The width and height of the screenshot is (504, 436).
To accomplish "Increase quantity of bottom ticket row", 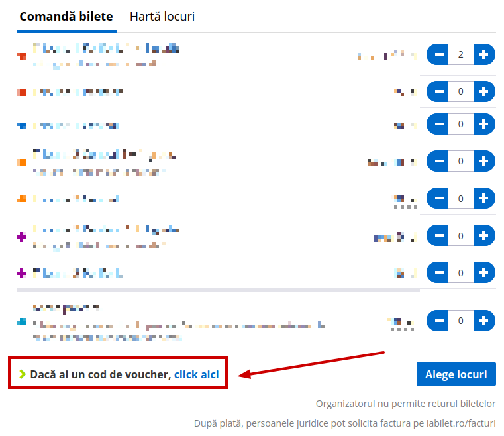I will coord(483,321).
